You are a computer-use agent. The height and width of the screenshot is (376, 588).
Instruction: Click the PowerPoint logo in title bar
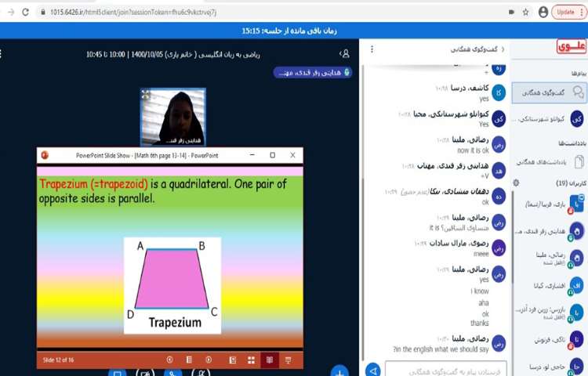coord(45,155)
